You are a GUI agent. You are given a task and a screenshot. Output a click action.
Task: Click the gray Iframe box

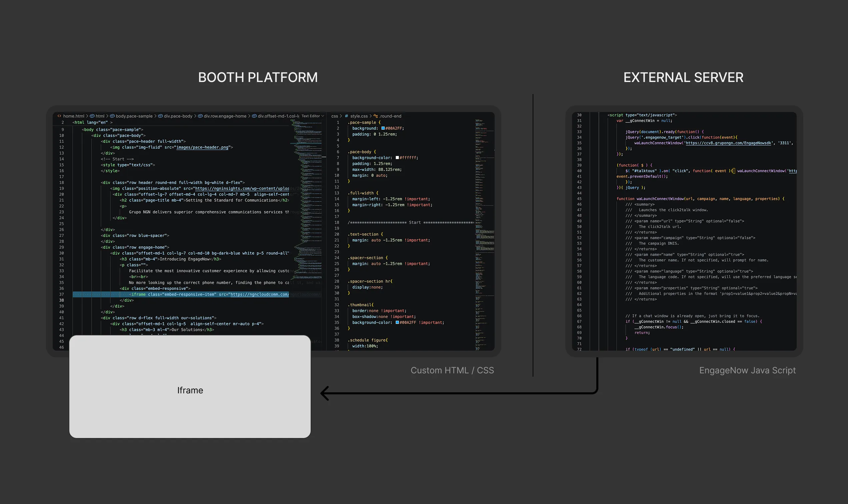(x=190, y=386)
